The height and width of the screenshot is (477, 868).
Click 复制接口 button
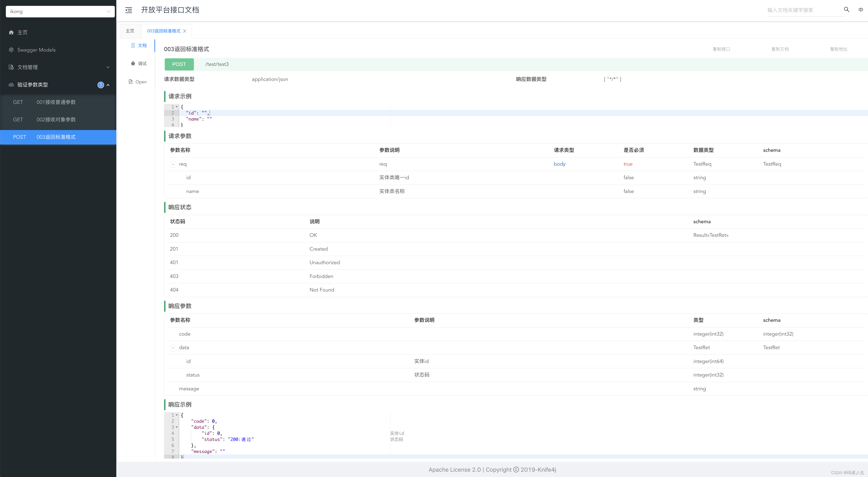point(721,49)
